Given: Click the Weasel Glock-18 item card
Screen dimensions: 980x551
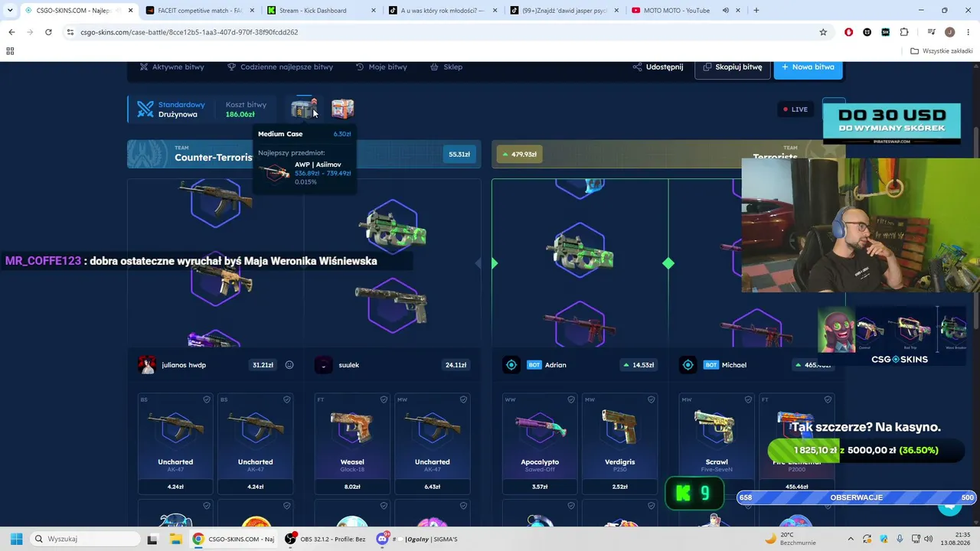Looking at the screenshot, I should 352,444.
